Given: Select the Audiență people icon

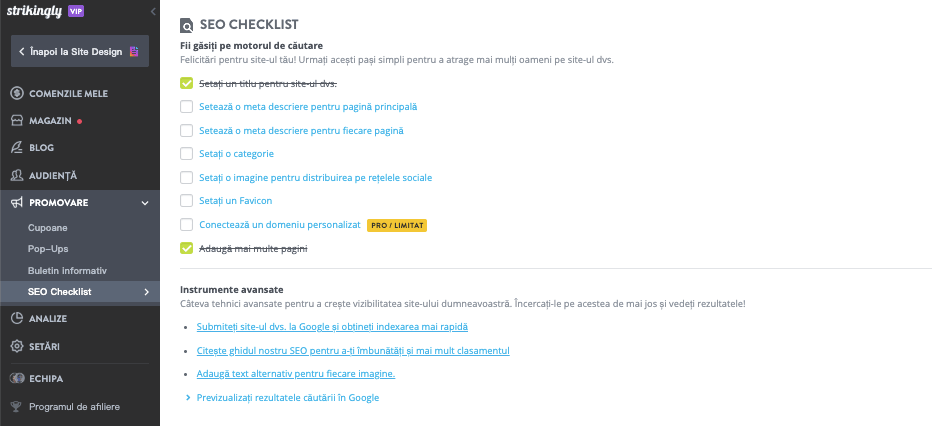Looking at the screenshot, I should click(x=17, y=175).
